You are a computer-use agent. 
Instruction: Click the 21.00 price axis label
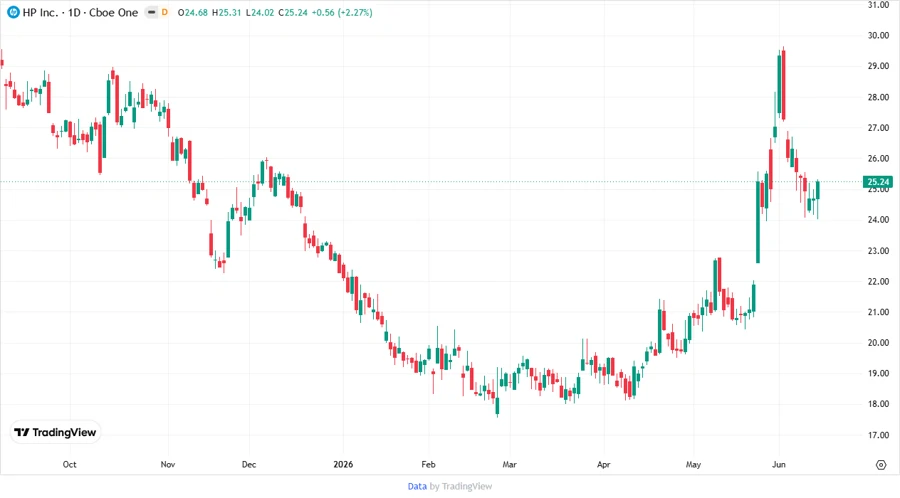pos(878,312)
